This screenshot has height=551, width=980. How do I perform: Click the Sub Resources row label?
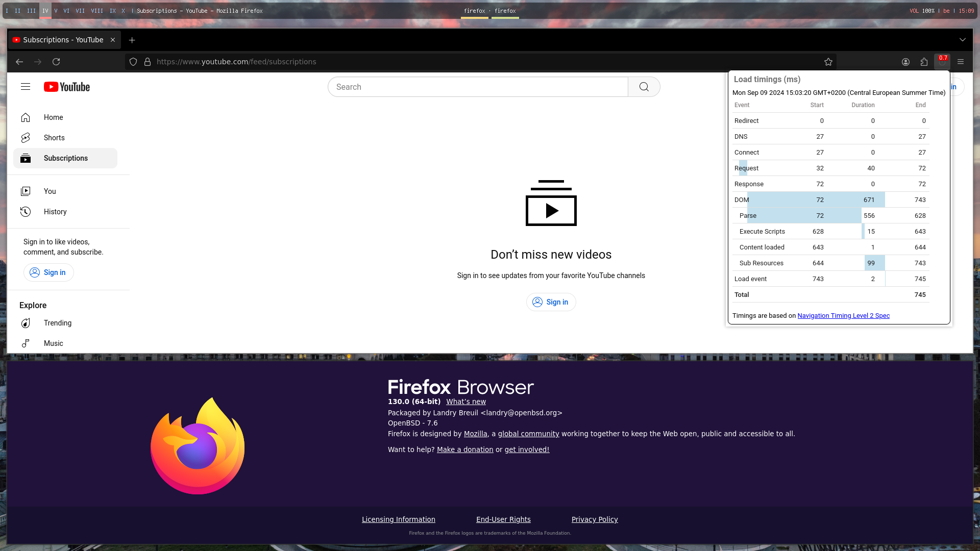pos(761,263)
